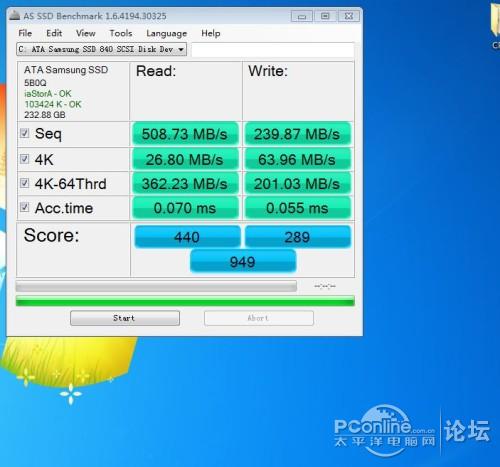
Task: Expand the drive selection dropdown arrow
Action: pyautogui.click(x=181, y=49)
